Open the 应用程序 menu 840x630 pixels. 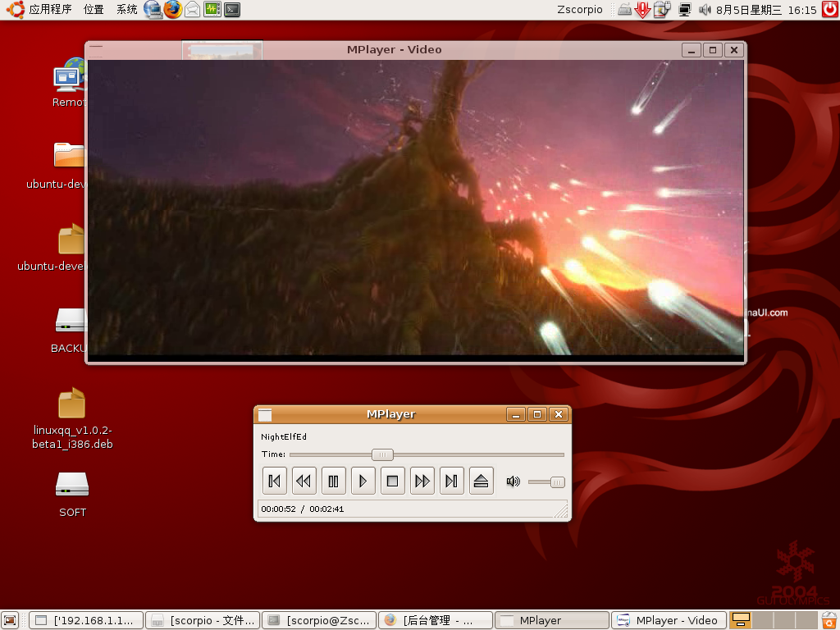pos(49,10)
